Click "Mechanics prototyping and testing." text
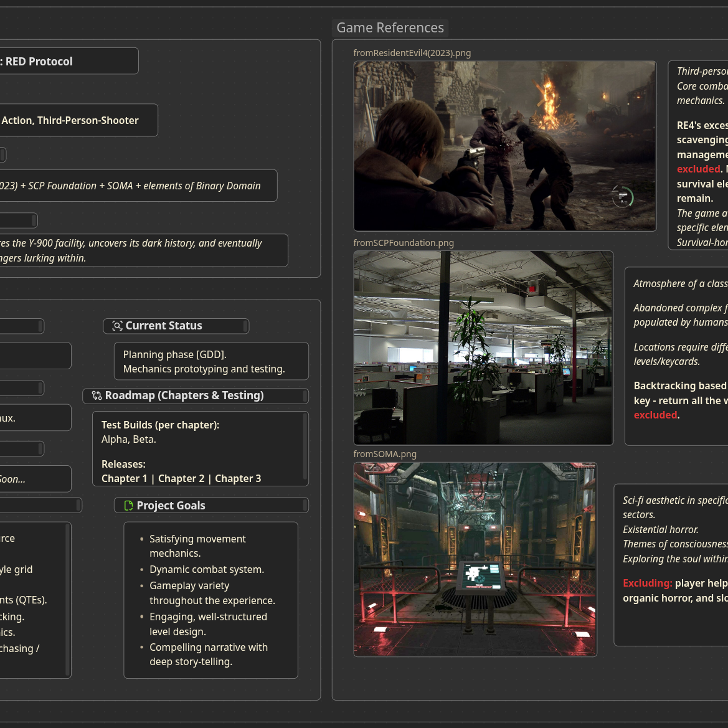The width and height of the screenshot is (728, 728). point(204,369)
